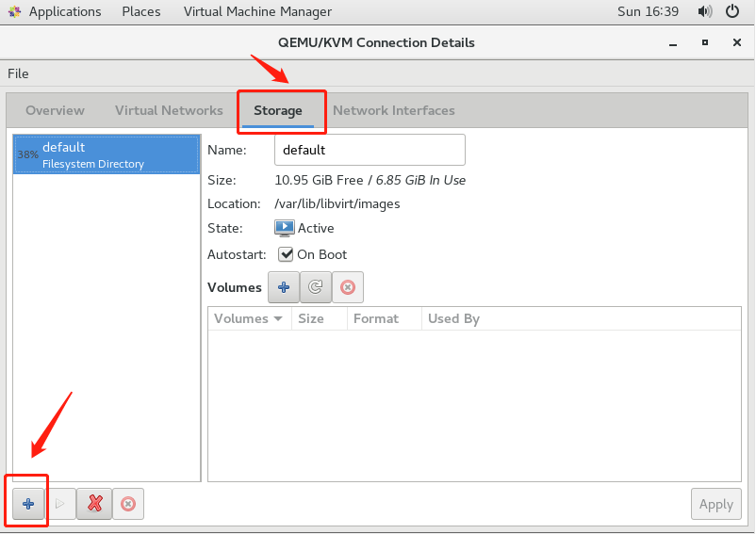Start the selected storage pool

(x=60, y=504)
